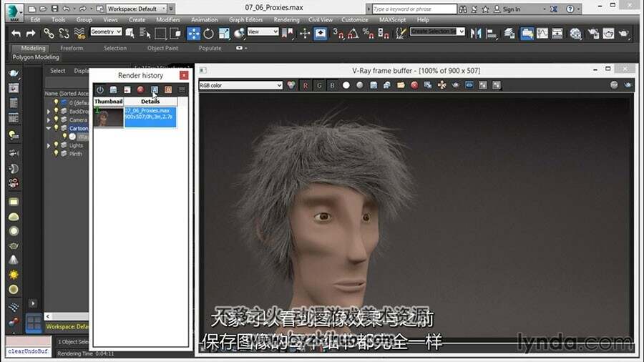This screenshot has width=644, height=362.
Task: Activate the Unlink Selection tool
Action: click(x=64, y=33)
